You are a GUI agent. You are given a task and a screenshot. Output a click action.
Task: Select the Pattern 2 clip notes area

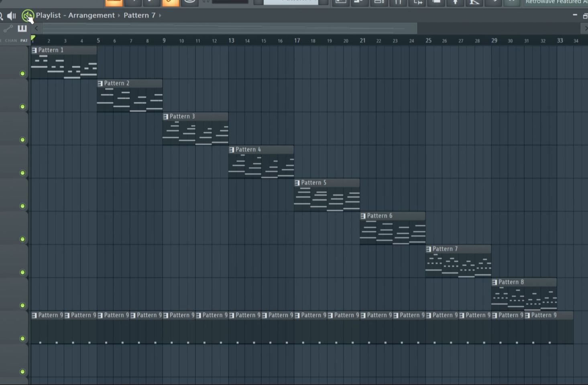pos(130,100)
